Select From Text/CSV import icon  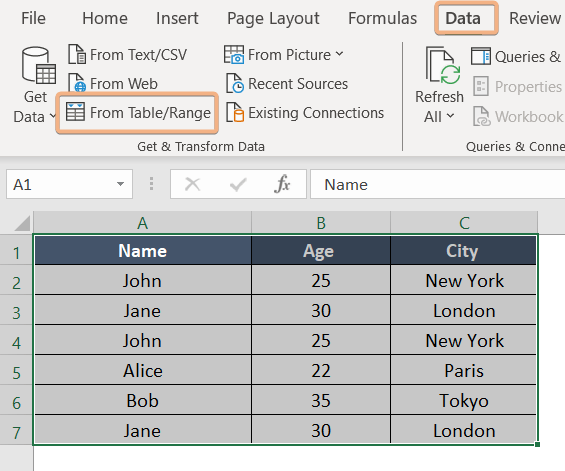(77, 54)
